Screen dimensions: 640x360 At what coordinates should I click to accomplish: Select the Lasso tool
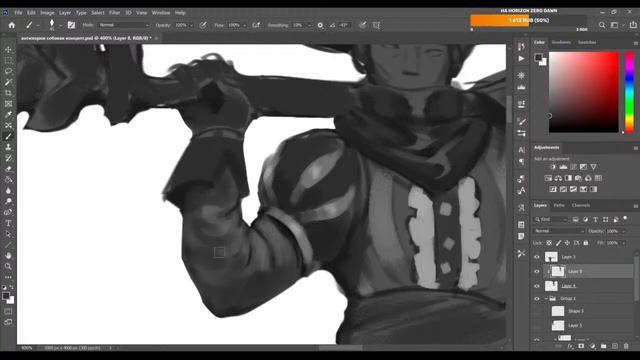(8, 71)
